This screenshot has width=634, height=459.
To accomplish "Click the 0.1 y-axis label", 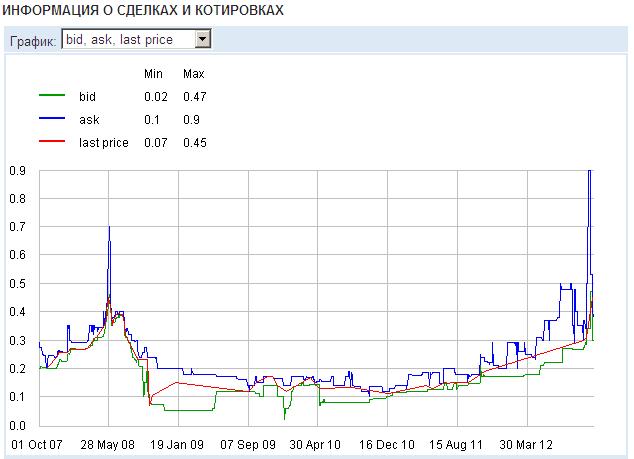I will pos(17,397).
